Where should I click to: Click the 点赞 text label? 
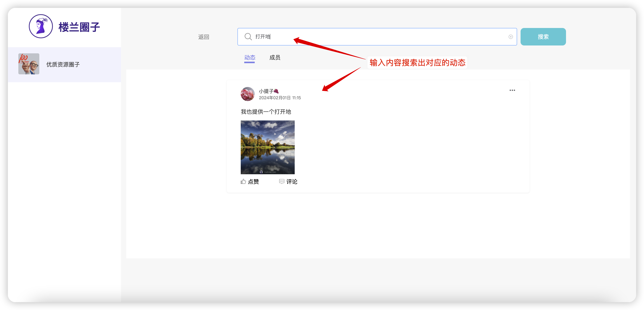pos(253,182)
